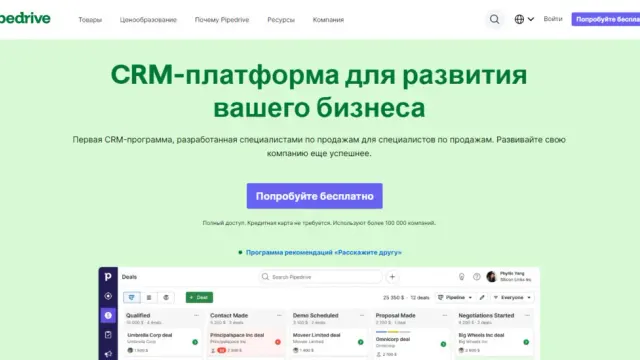This screenshot has width=640, height=360.
Task: Open the Программа рекомендаций «Расскажите другу» link
Action: (324, 253)
